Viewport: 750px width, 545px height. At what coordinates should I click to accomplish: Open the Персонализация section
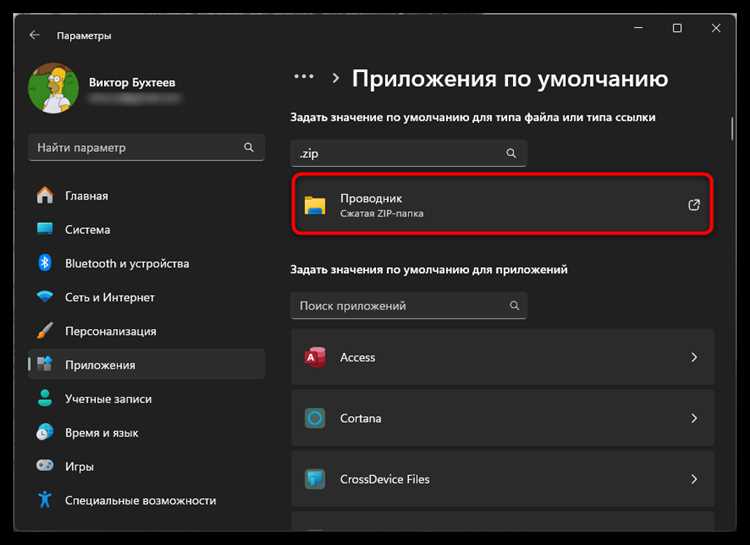[x=146, y=331]
